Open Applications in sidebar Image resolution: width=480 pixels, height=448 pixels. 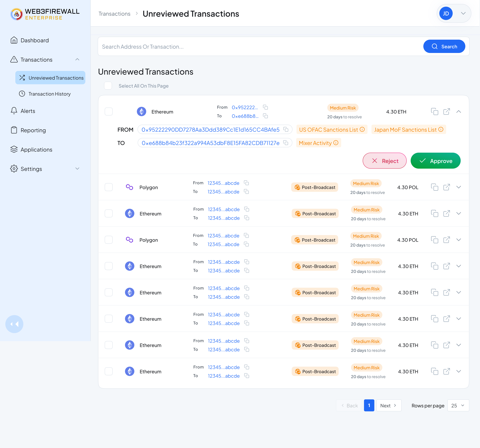pos(31,150)
